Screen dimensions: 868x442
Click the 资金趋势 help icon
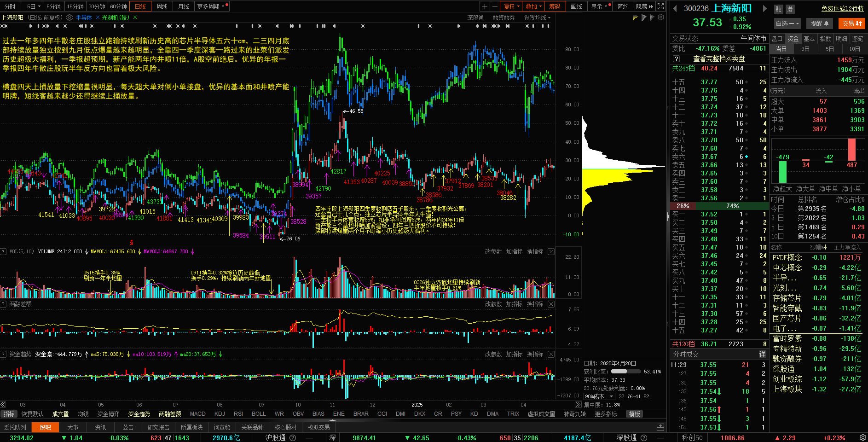coord(3,354)
